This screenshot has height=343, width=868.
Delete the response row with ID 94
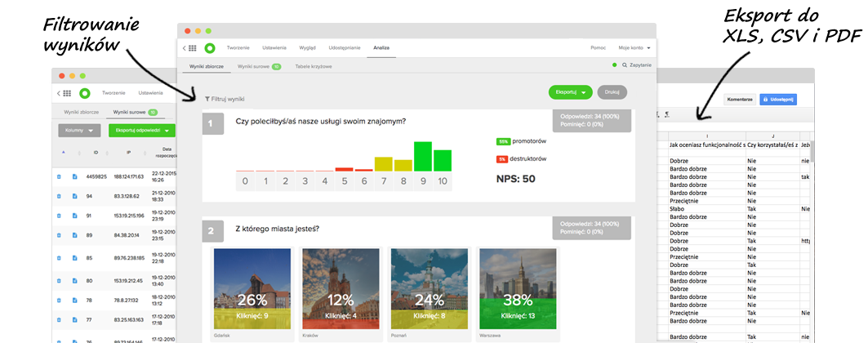(60, 196)
